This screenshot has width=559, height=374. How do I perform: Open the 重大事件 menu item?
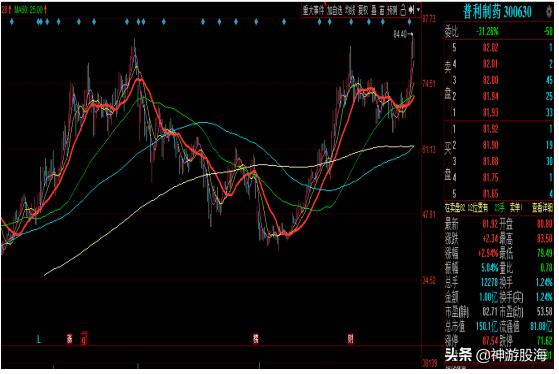pos(313,11)
